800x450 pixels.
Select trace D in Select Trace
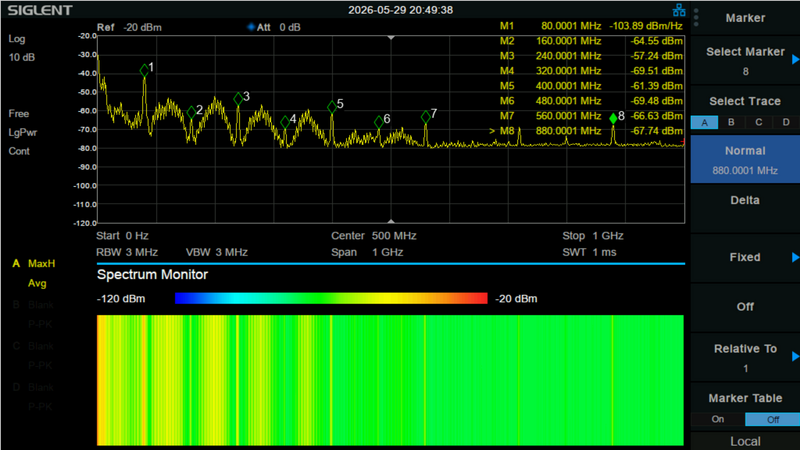(786, 122)
